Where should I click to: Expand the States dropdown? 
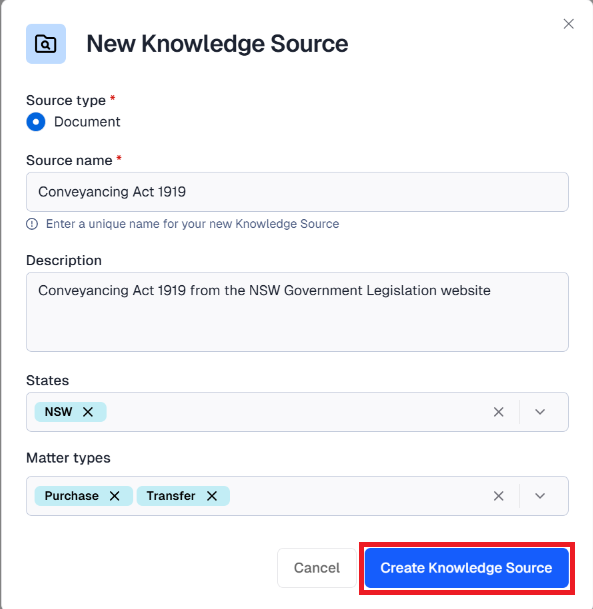540,412
